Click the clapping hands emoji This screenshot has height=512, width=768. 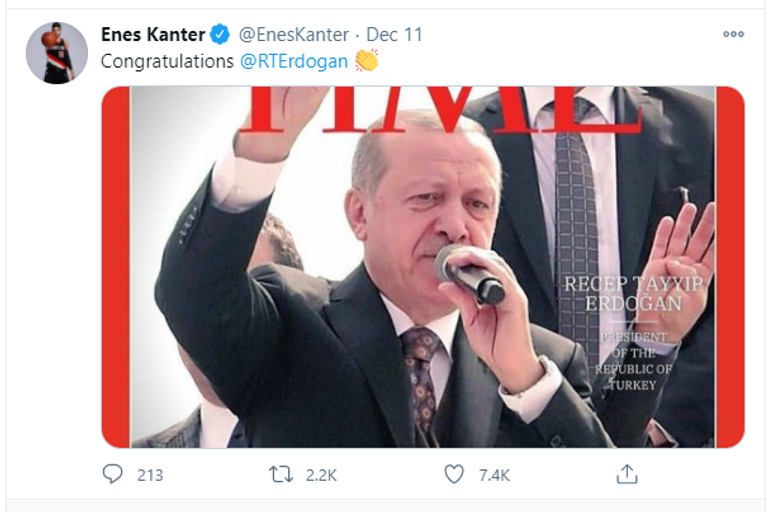coord(367,61)
